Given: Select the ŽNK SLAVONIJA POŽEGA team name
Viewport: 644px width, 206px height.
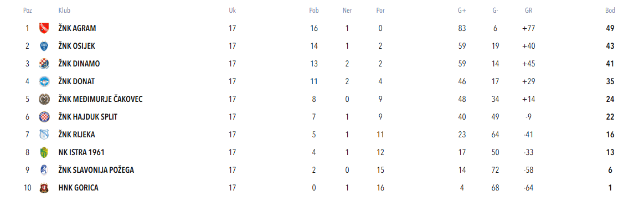Looking at the screenshot, I should coord(96,170).
